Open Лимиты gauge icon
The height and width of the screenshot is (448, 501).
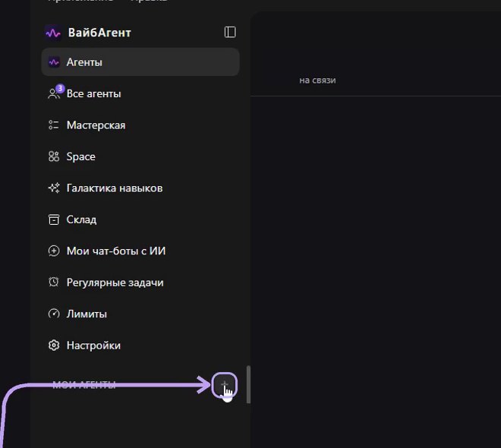54,314
